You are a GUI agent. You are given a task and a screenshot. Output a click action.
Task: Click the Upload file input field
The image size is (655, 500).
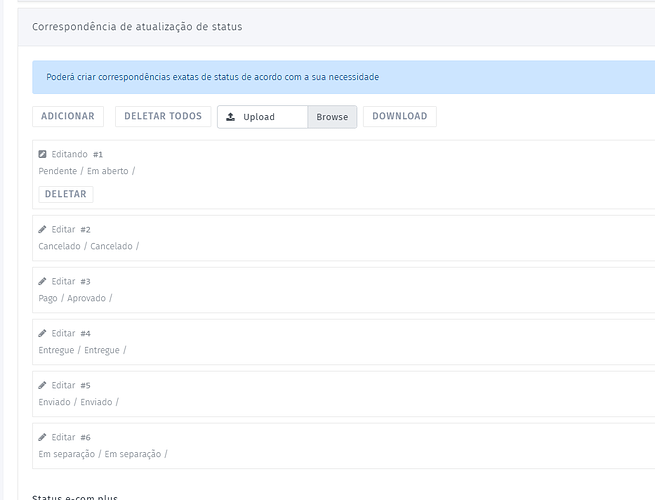coord(263,117)
